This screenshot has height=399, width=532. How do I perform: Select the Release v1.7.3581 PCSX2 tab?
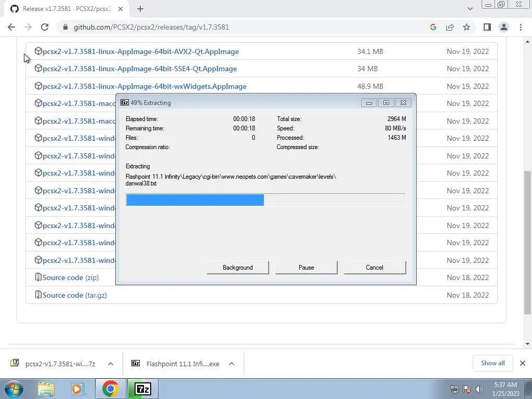(66, 9)
